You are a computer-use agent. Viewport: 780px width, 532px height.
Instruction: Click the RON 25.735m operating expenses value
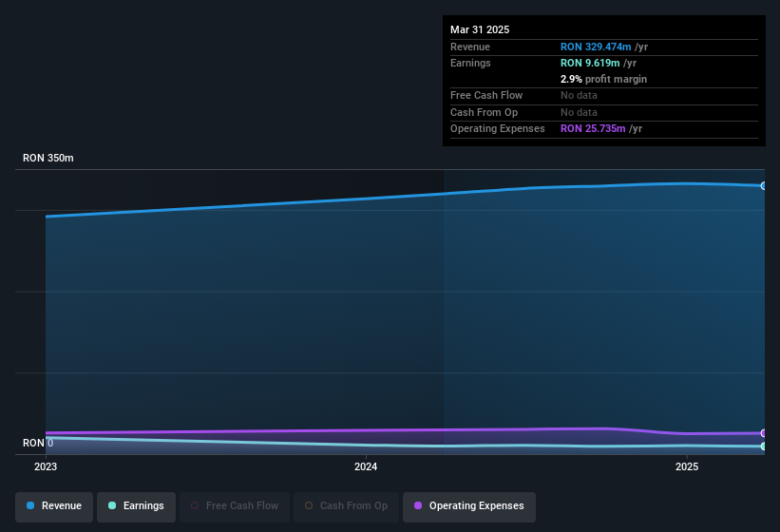(593, 128)
